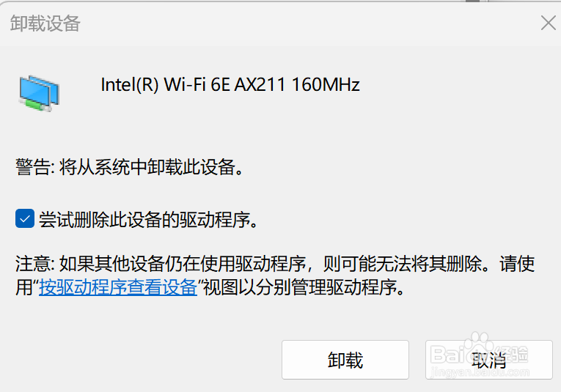
Task: Uncheck the 尝试删除此设备的驱动程序 checkbox
Action: tap(25, 218)
